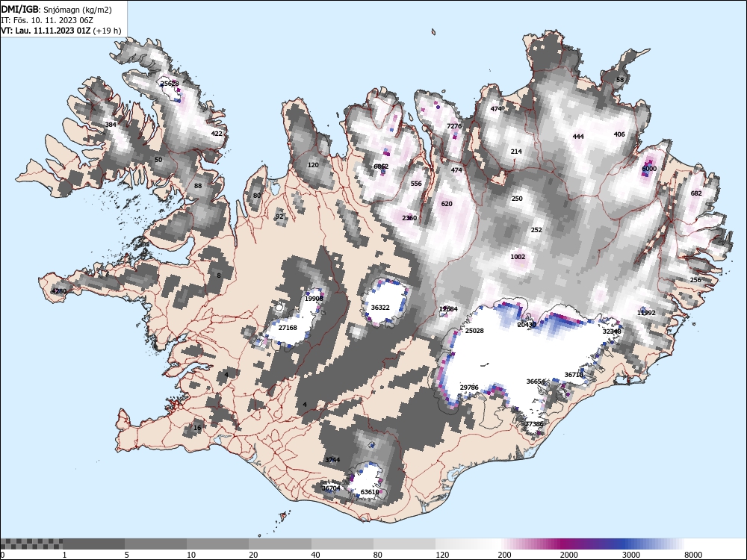The width and height of the screenshot is (747, 560).
Task: Click the blue 3000 to 8000 legend gradient
Action: tap(654, 544)
